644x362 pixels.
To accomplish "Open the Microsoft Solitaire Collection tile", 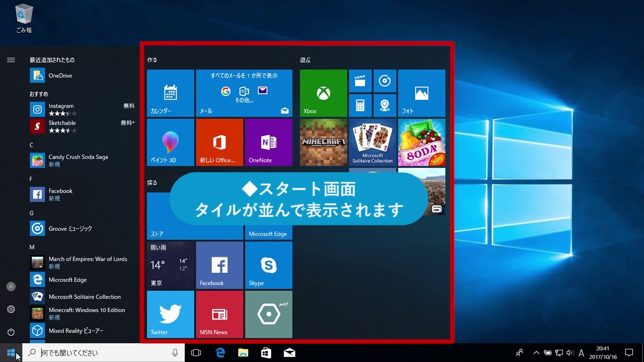I will [x=372, y=142].
